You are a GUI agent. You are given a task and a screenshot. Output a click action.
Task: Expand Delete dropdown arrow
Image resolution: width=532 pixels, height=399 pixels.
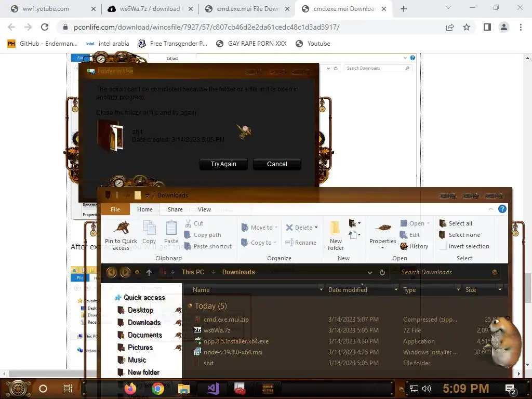(316, 228)
